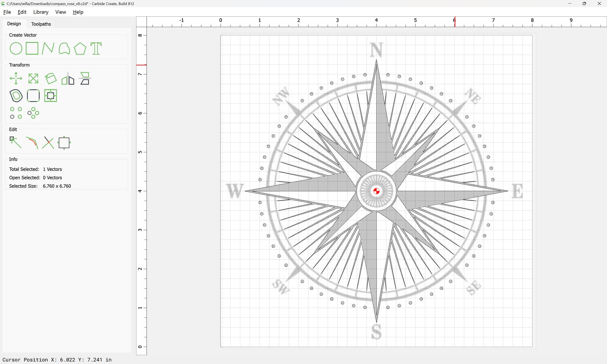Click the Offset Path tool
The width and height of the screenshot is (607, 364).
pos(16,96)
